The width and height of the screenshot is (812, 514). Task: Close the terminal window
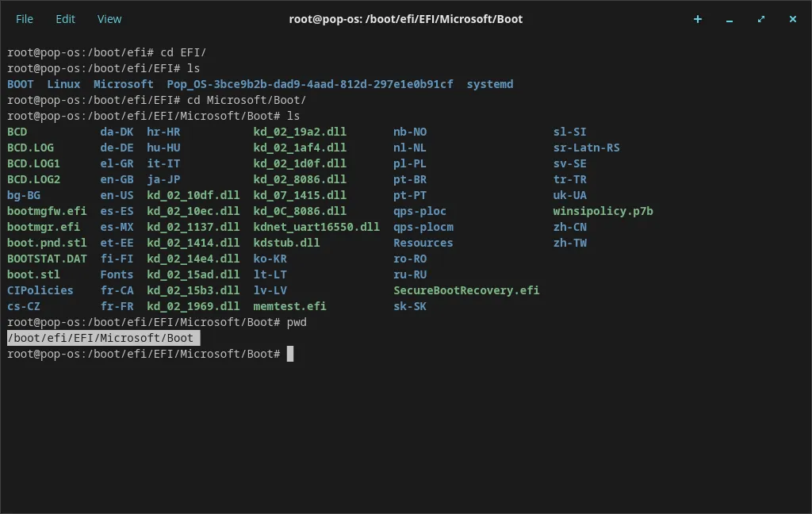(x=792, y=19)
